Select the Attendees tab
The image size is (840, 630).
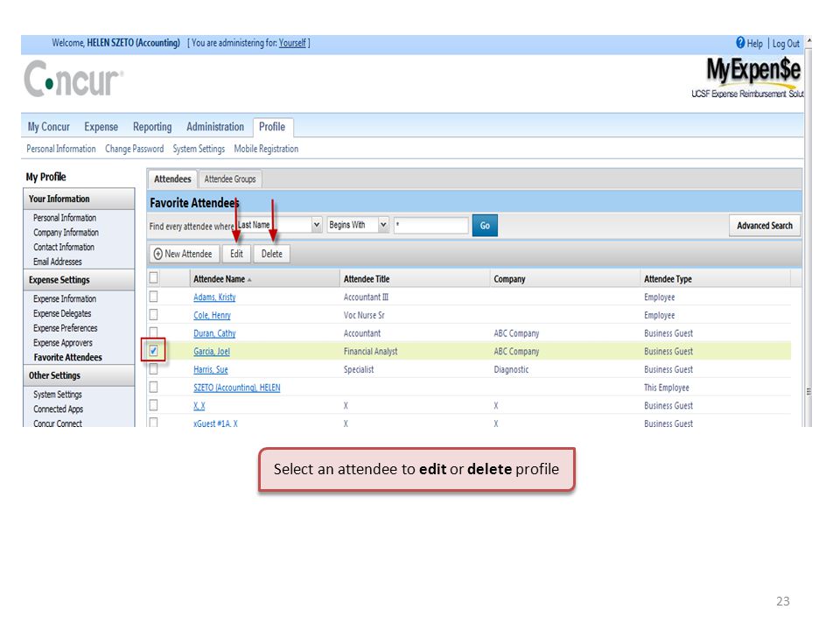(172, 178)
